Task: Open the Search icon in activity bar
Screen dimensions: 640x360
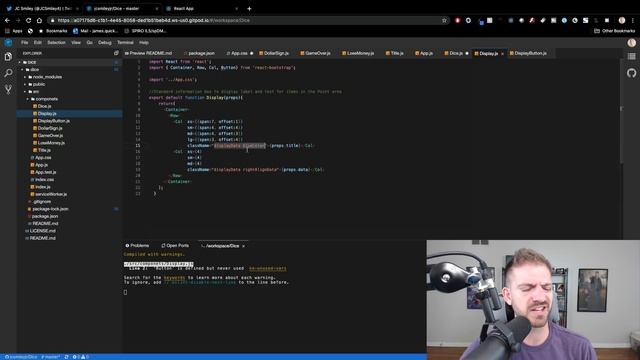Action: (x=8, y=73)
